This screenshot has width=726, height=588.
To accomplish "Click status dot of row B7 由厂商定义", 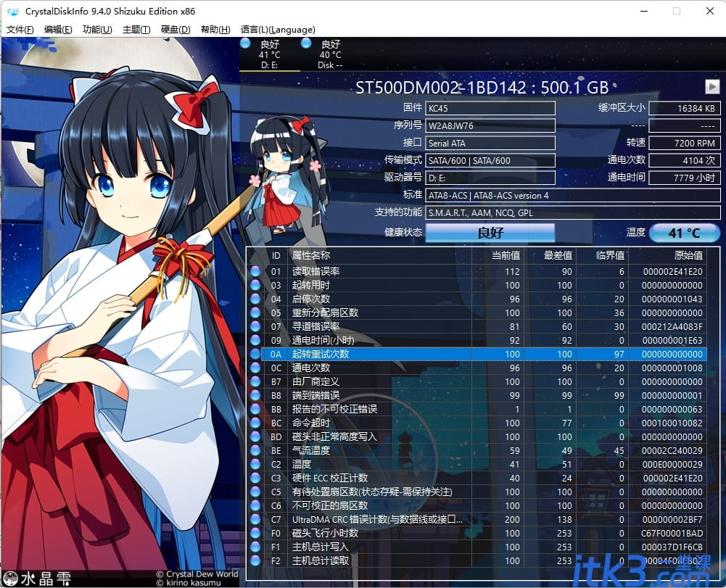I will pos(255,381).
